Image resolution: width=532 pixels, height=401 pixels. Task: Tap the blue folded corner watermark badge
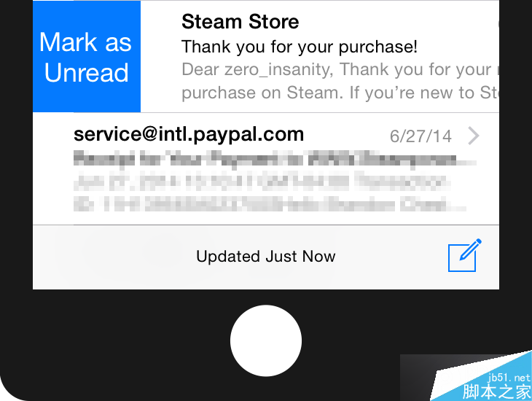pyautogui.click(x=482, y=376)
